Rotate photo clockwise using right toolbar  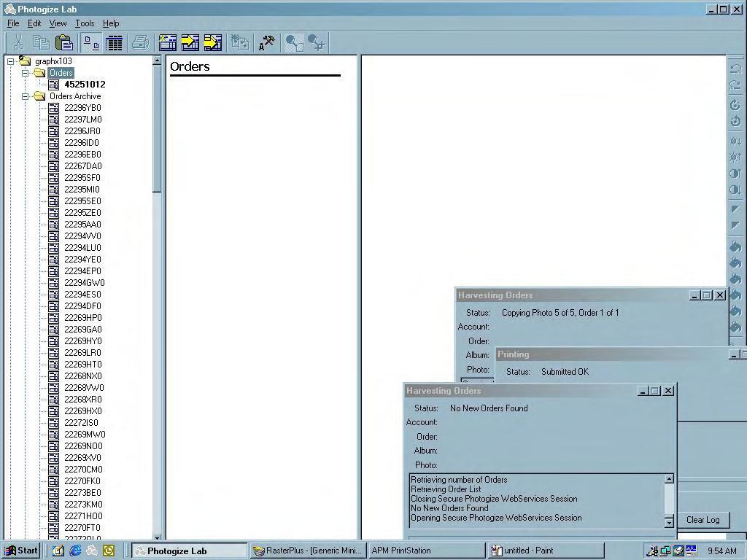pyautogui.click(x=735, y=105)
